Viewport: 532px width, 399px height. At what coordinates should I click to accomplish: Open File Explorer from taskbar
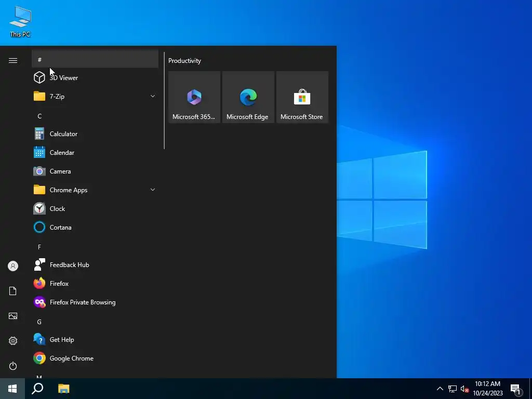(x=63, y=389)
